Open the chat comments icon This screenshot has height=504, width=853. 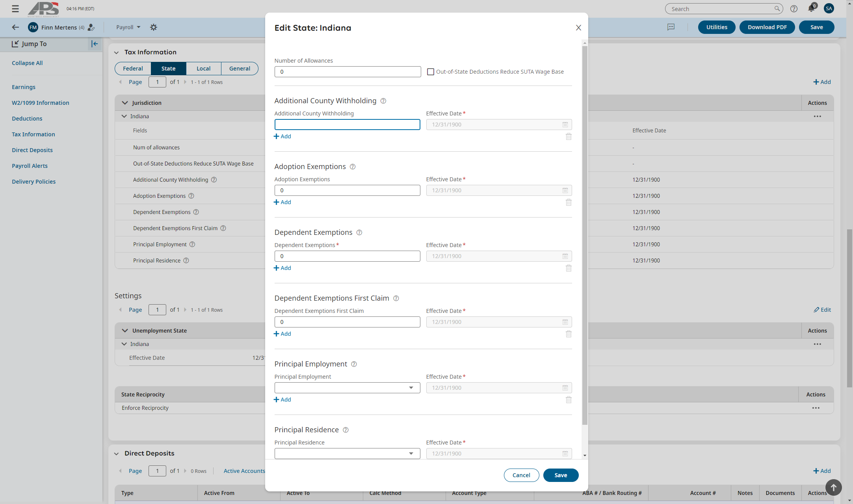(671, 27)
